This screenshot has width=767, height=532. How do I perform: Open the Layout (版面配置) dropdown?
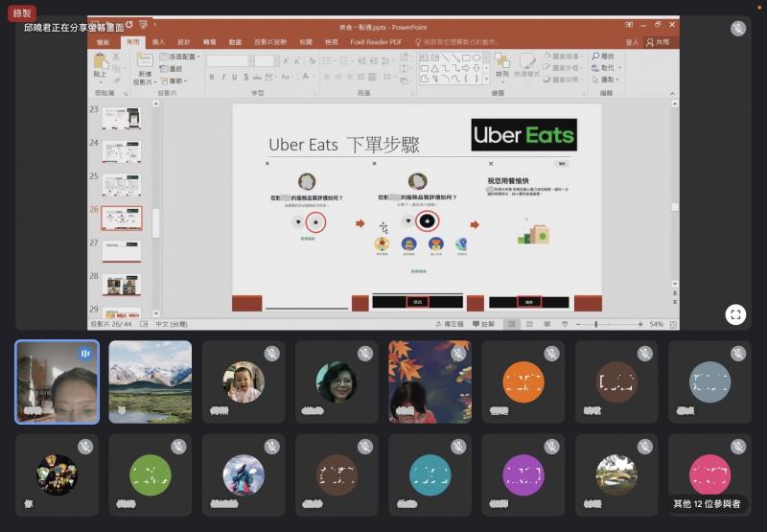coord(180,57)
